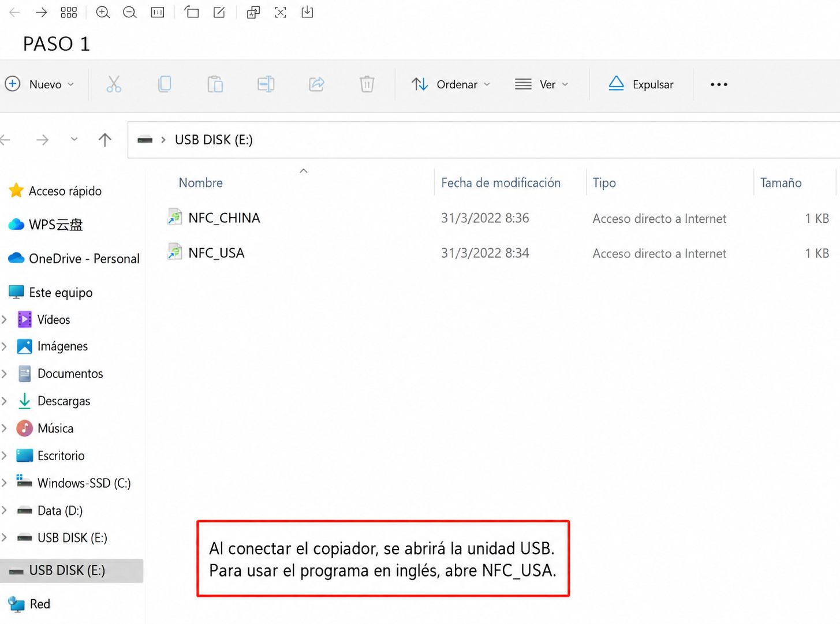The width and height of the screenshot is (840, 624).
Task: Open recent locations chevron beside navigation arrows
Action: tap(74, 139)
